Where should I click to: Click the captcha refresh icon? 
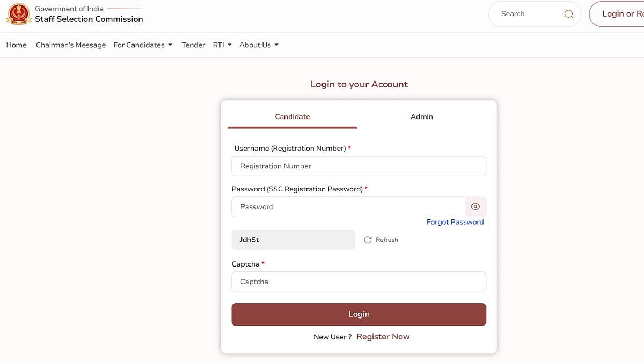[368, 240]
